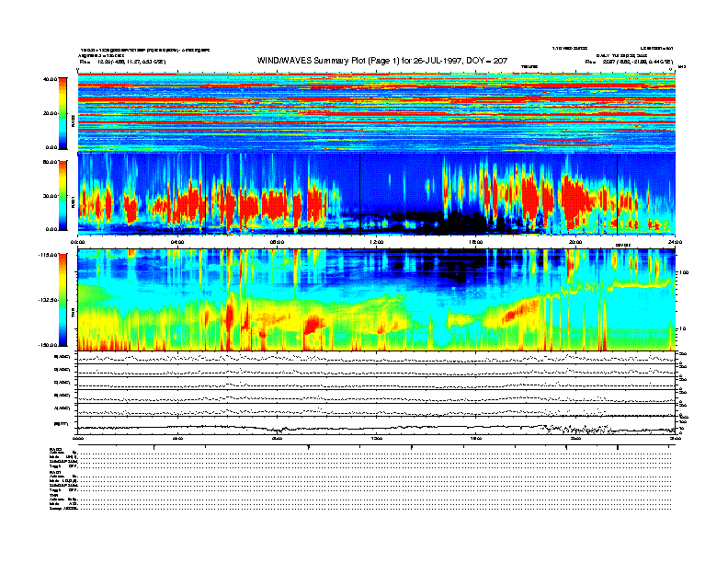Click the RAD1 color scale bar
This screenshot has height=563, width=728.
point(61,195)
